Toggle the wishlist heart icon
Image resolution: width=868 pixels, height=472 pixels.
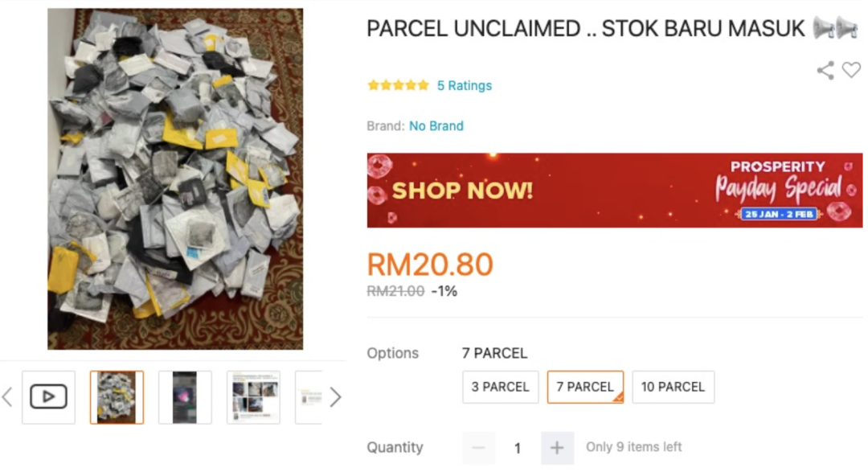[x=850, y=71]
